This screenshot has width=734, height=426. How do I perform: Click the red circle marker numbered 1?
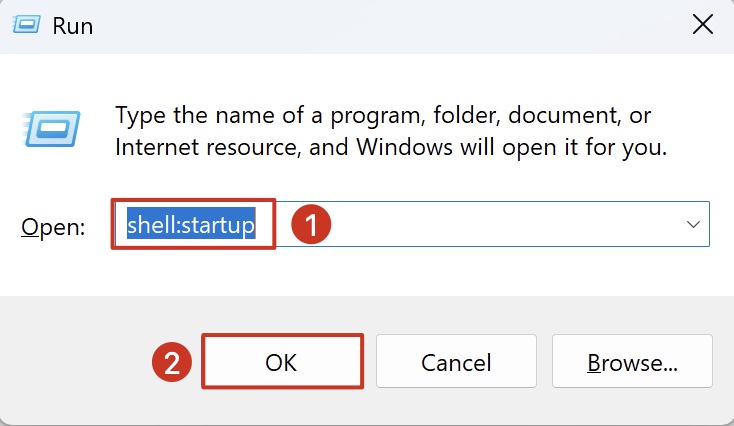click(x=311, y=224)
